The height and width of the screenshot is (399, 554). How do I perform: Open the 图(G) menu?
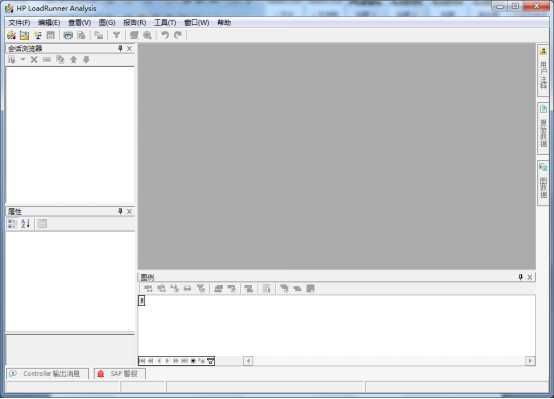coord(107,23)
